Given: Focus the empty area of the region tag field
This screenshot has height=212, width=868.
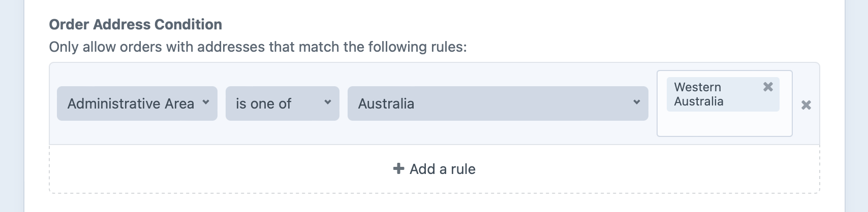Looking at the screenshot, I should coord(724,124).
